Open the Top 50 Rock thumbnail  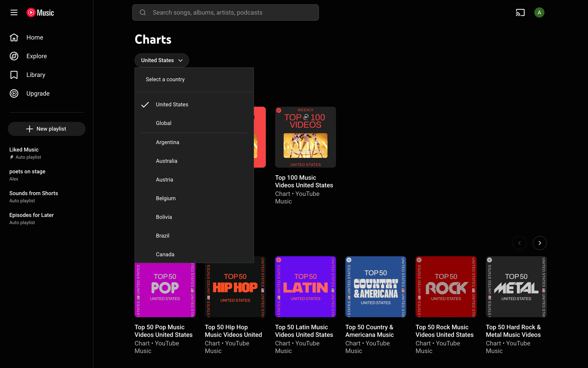click(x=446, y=287)
